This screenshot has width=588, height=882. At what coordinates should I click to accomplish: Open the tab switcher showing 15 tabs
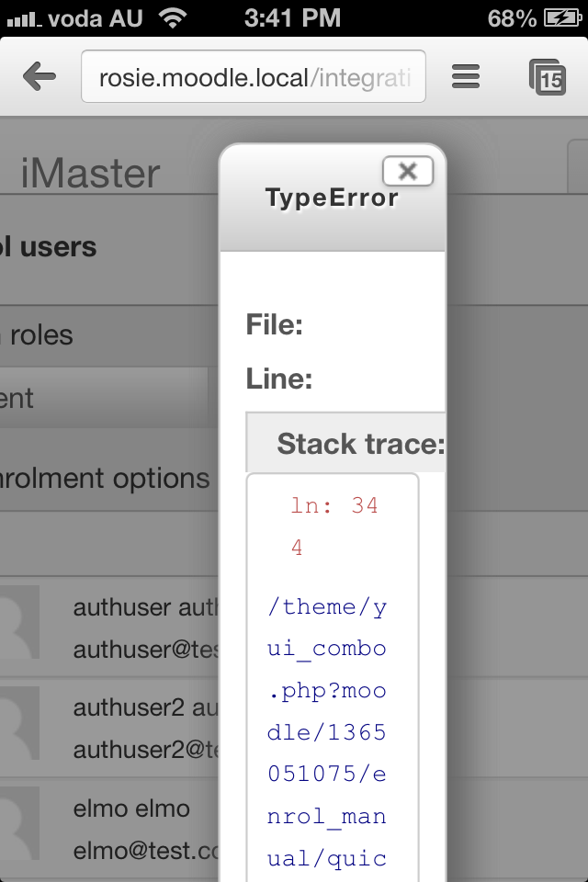pos(547,77)
